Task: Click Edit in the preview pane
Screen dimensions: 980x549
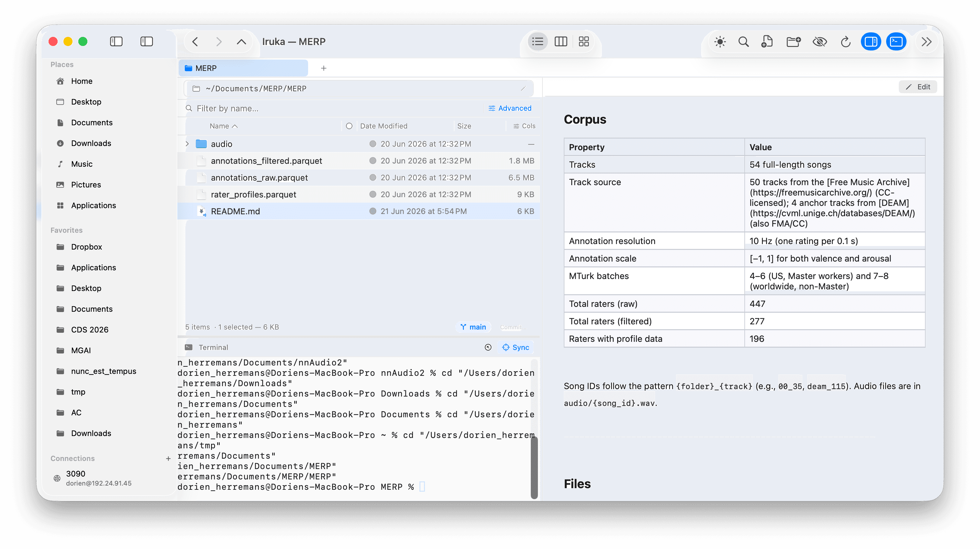Action: [x=918, y=87]
